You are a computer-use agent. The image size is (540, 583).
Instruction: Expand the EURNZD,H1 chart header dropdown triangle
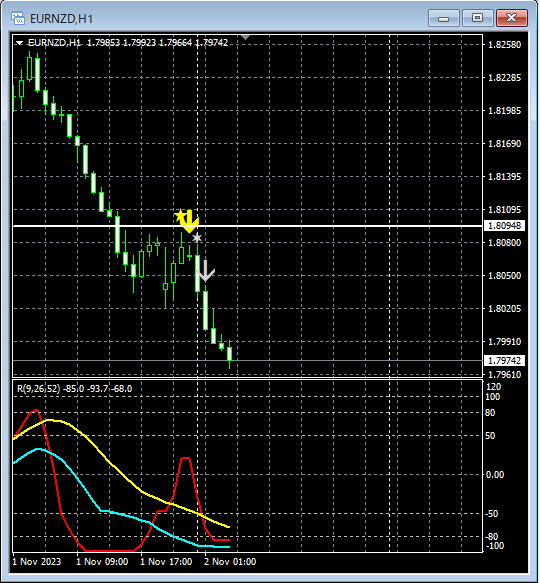[19, 43]
